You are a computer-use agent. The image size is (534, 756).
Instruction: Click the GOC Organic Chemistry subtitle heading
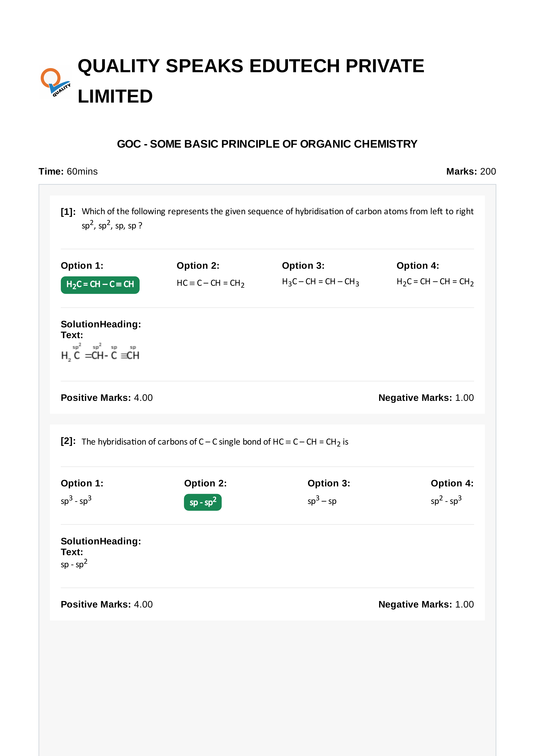[267, 144]
